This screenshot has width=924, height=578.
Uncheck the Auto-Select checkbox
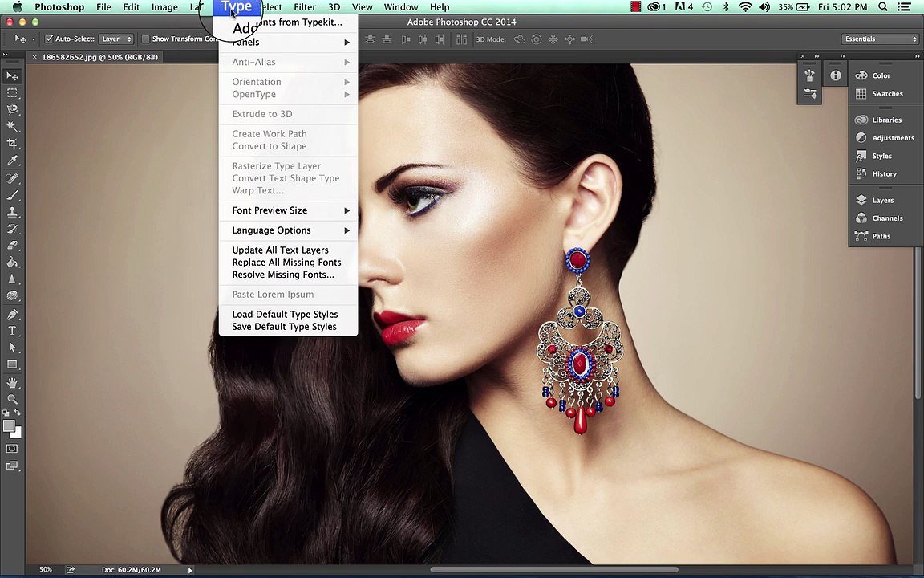(x=49, y=39)
